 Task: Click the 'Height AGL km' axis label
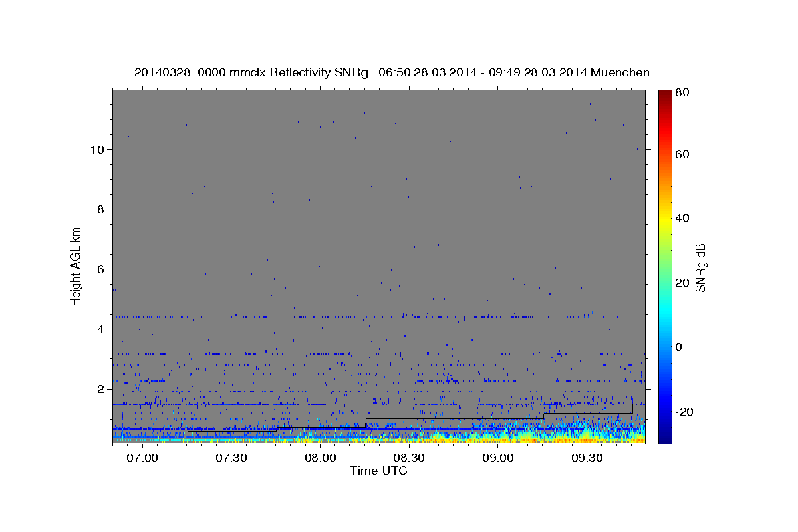pyautogui.click(x=76, y=265)
